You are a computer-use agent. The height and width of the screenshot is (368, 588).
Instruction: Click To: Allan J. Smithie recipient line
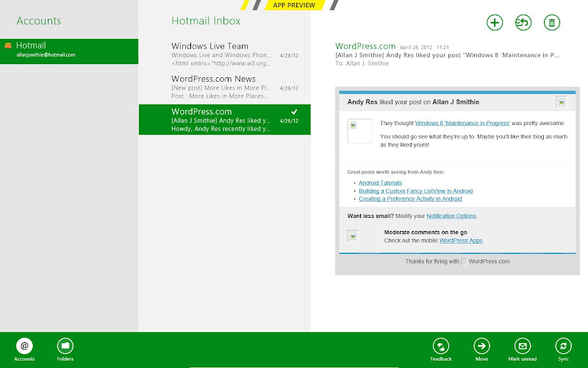tap(362, 63)
